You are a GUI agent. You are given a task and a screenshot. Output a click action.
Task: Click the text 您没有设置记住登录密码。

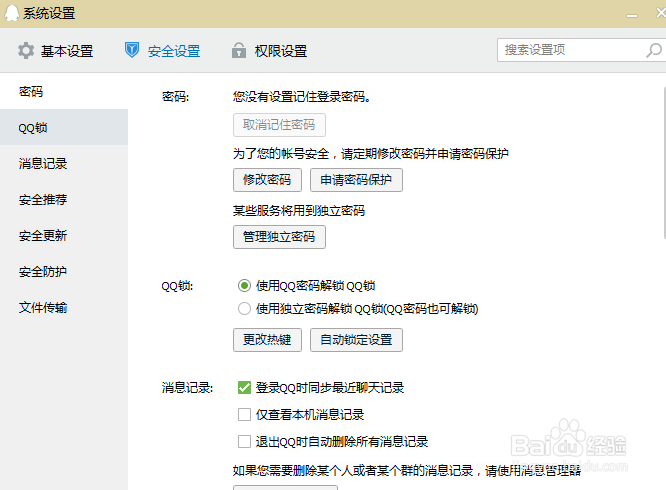click(302, 97)
